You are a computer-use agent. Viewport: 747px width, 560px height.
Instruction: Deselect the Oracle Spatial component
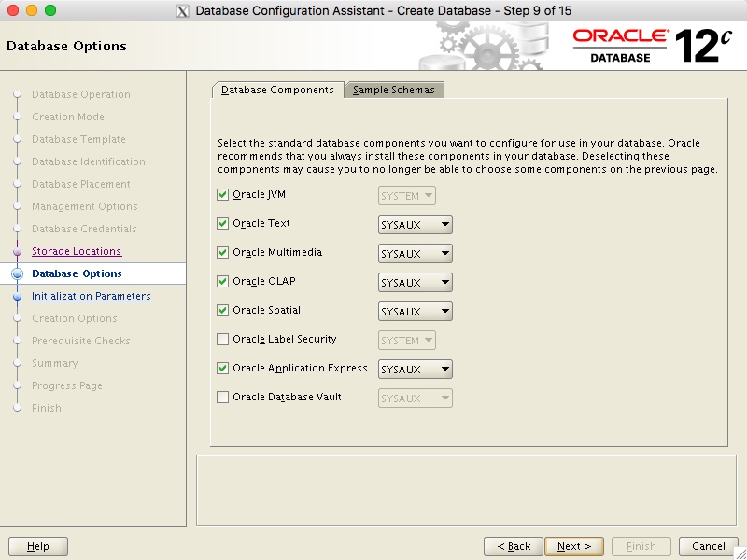(x=223, y=311)
